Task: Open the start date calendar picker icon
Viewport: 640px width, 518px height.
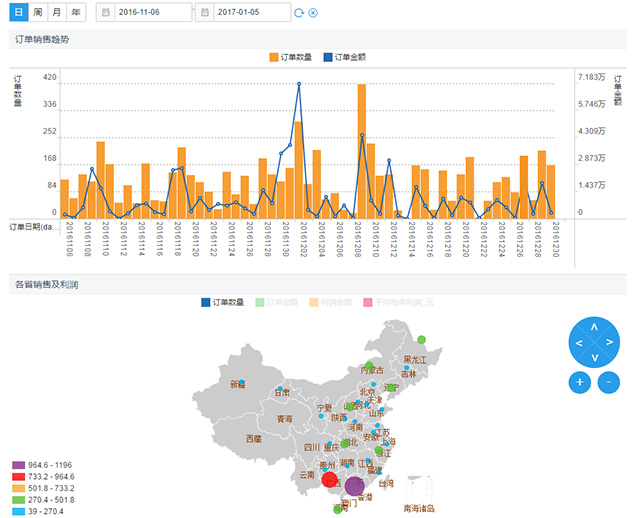Action: tap(107, 12)
